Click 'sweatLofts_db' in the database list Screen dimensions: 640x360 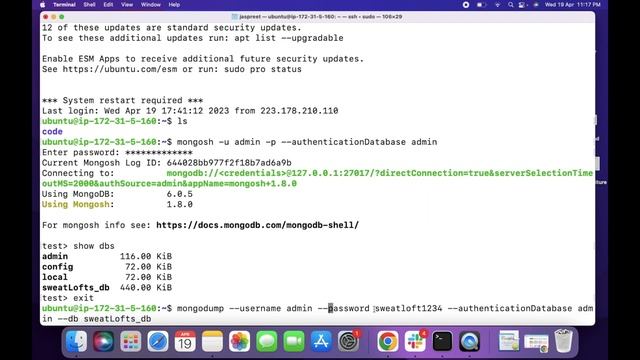[76, 287]
